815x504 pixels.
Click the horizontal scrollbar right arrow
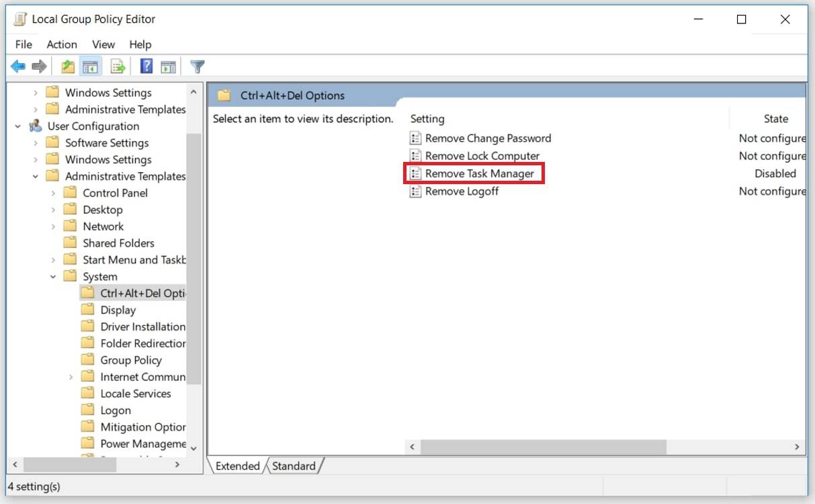click(x=796, y=447)
